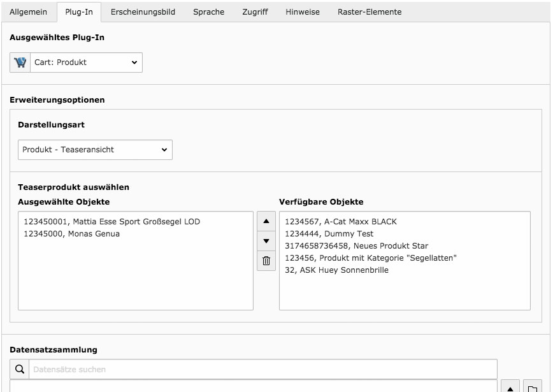Screen dimensions: 553x392
Task: Open the Erscheinungsbild tab
Action: [x=143, y=12]
